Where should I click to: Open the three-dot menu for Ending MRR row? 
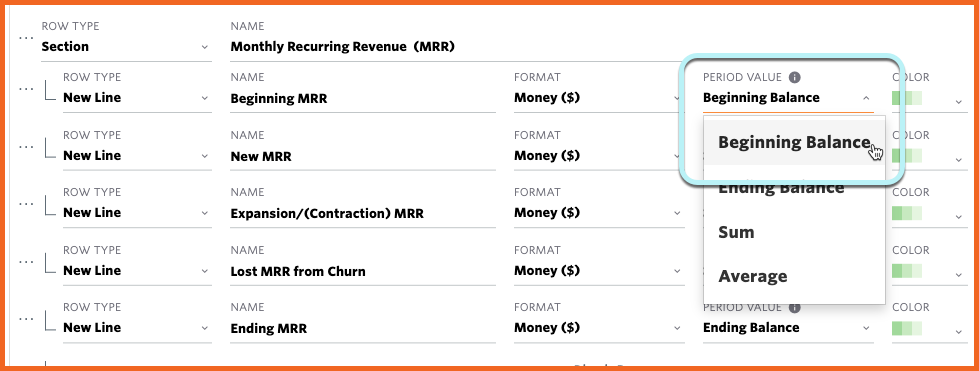pyautogui.click(x=26, y=319)
